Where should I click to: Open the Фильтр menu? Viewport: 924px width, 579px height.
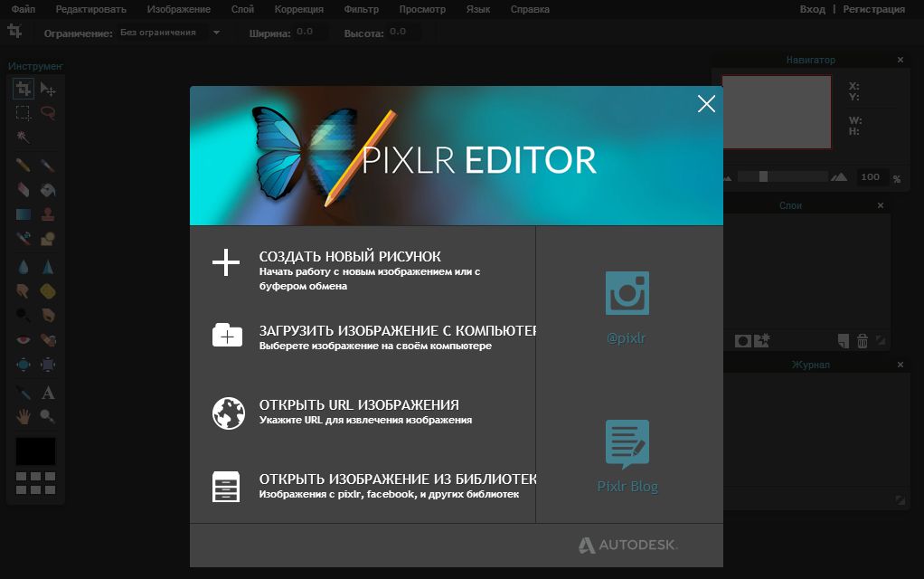(362, 9)
